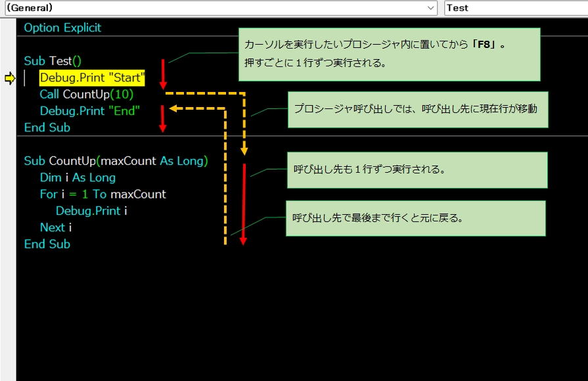This screenshot has width=588, height=381.
Task: Place cursor on "Next i" line
Action: click(55, 227)
